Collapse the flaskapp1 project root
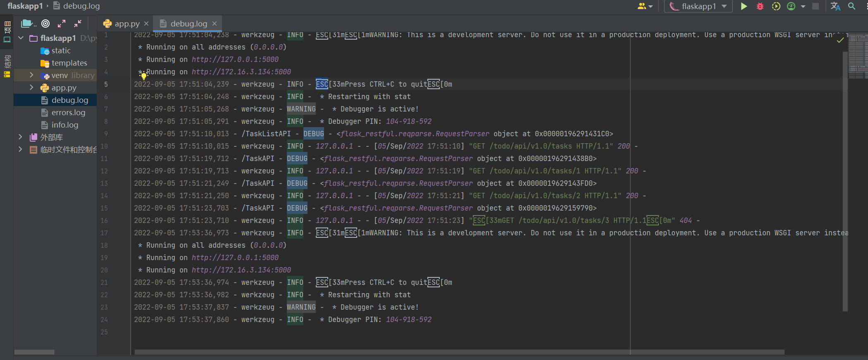868x360 pixels. [21, 38]
